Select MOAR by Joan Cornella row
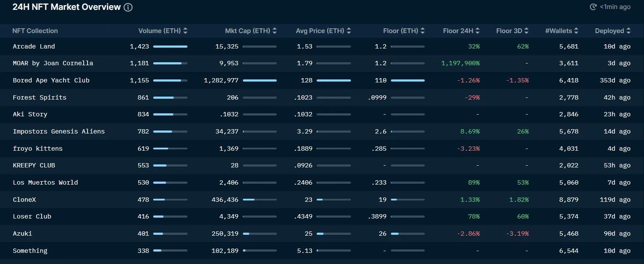The image size is (644, 264). pyautogui.click(x=53, y=63)
